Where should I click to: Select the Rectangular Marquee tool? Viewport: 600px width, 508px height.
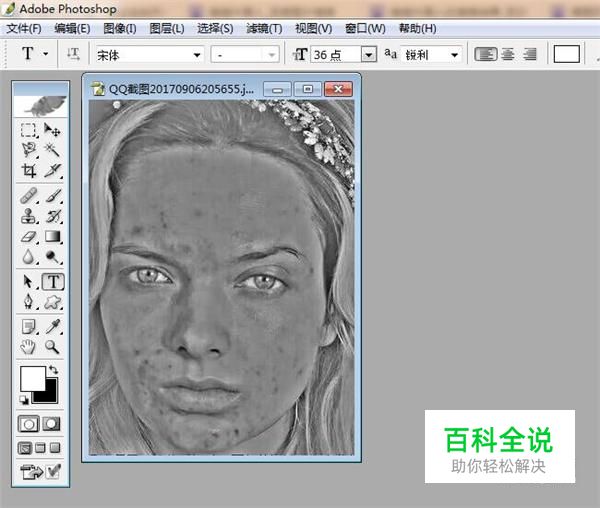coord(28,130)
